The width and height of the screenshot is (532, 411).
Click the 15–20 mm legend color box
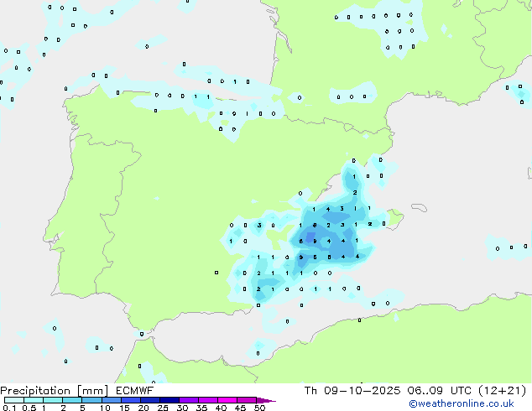130,400
